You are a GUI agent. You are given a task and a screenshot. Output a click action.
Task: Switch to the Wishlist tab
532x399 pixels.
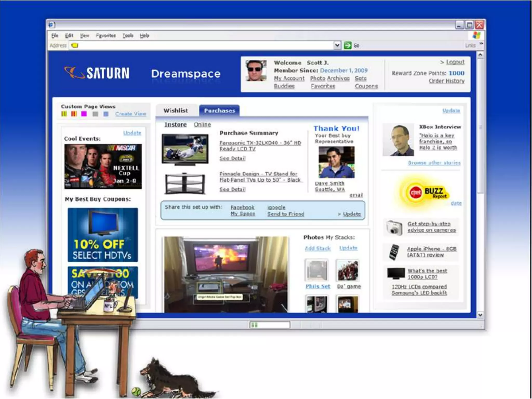pyautogui.click(x=176, y=111)
